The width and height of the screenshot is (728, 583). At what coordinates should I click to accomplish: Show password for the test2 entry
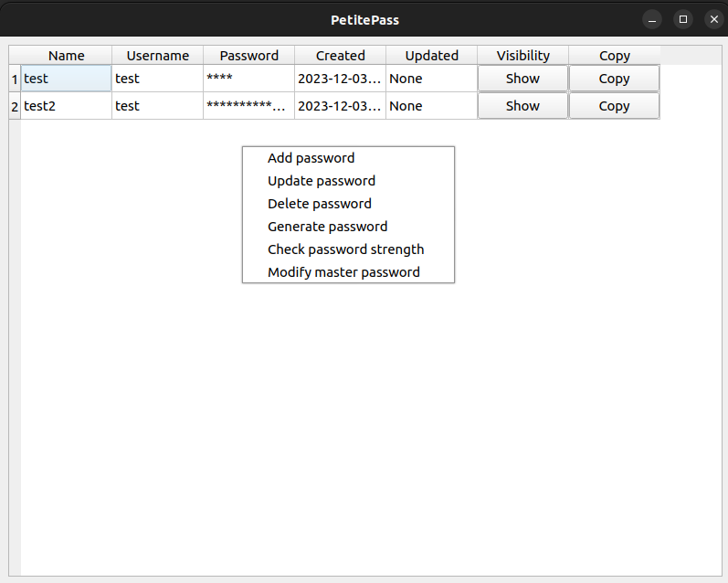522,106
